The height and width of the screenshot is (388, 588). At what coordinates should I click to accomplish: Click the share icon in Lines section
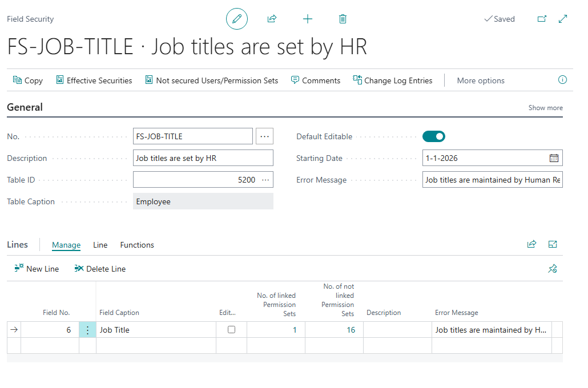tap(531, 244)
